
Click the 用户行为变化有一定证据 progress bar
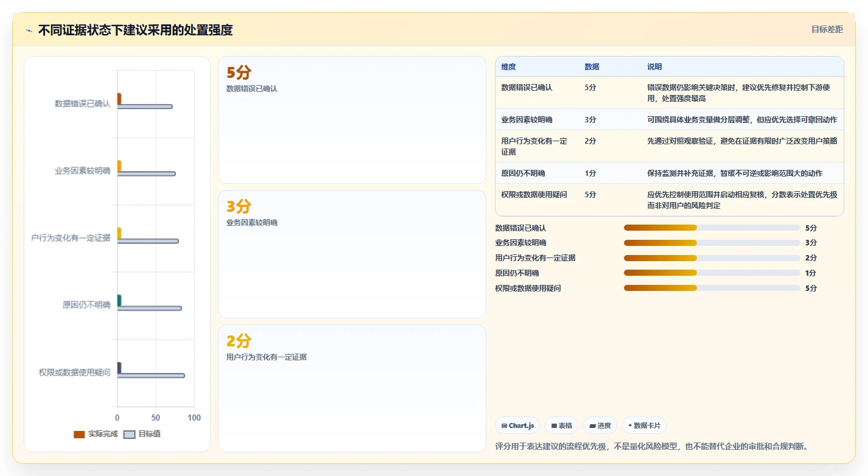(x=712, y=258)
